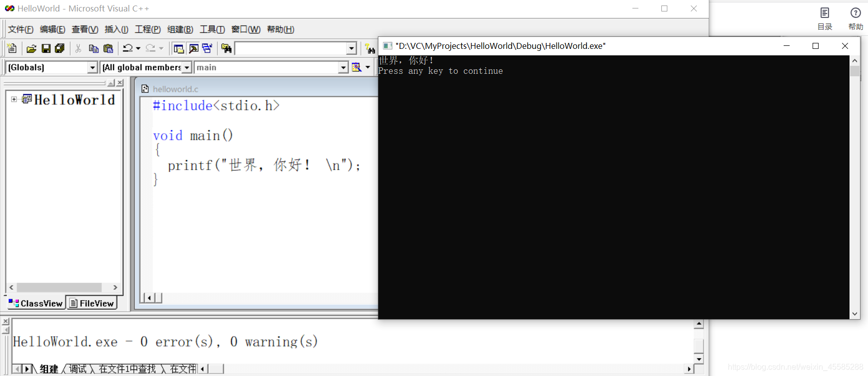Select the 在文件1中查找 output tab
This screenshot has width=868, height=376.
coord(127,369)
